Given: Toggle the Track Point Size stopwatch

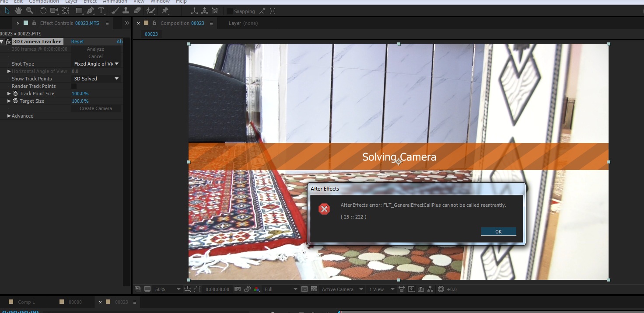Looking at the screenshot, I should click(x=15, y=94).
